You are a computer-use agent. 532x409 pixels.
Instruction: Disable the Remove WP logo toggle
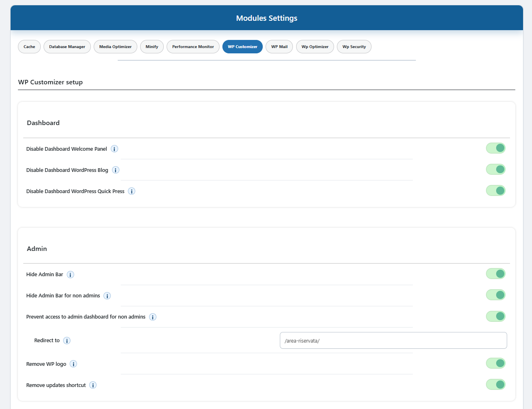[x=495, y=363]
